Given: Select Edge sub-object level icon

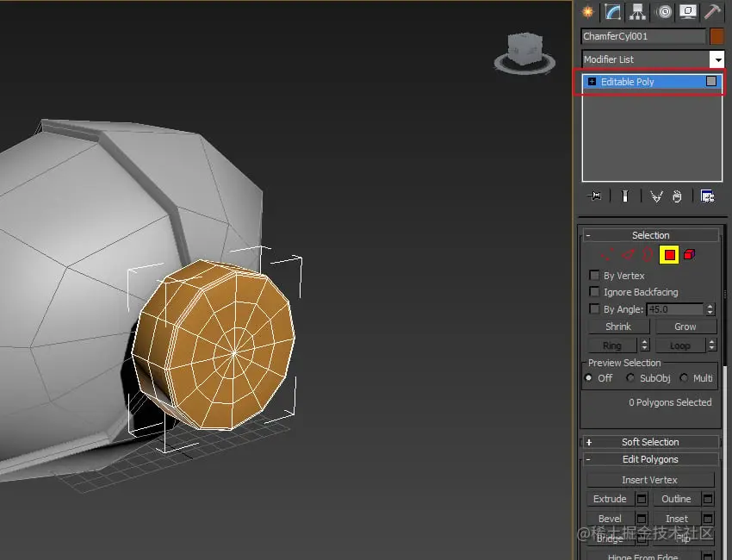Looking at the screenshot, I should click(x=629, y=254).
